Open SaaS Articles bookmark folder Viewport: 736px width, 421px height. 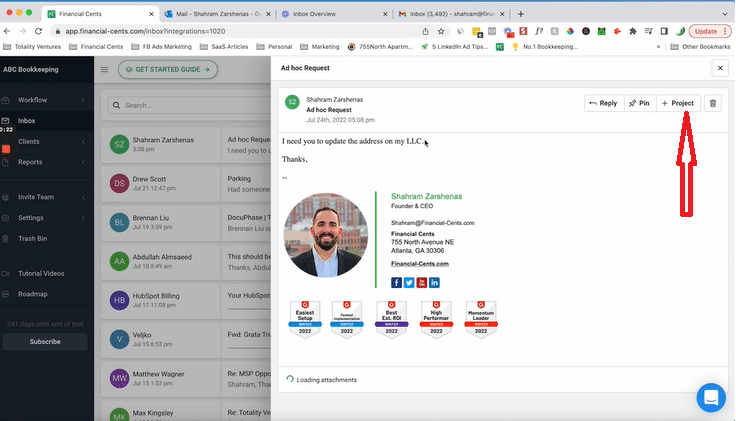[224, 46]
